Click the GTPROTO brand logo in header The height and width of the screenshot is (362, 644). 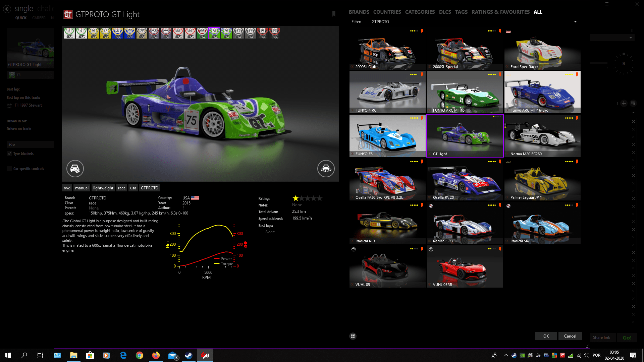(x=68, y=14)
